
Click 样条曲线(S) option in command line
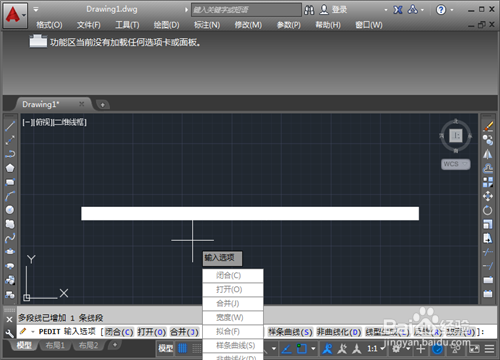[290, 332]
